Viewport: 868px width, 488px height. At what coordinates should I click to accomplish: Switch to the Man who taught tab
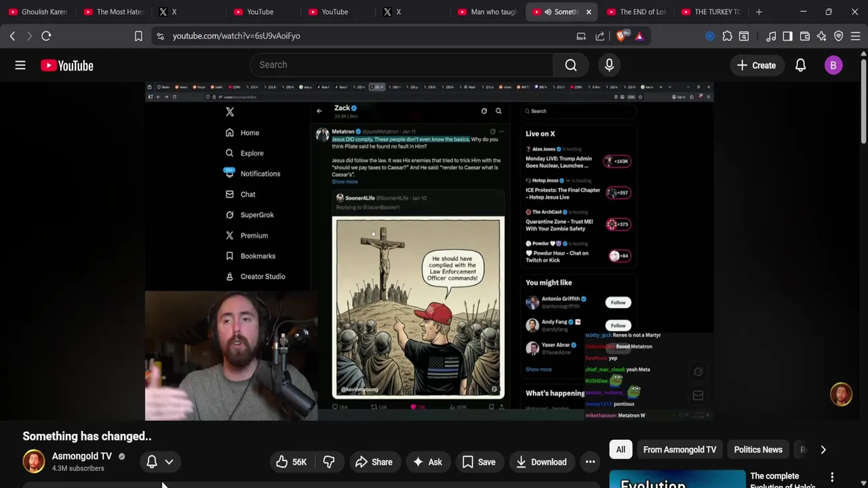click(487, 12)
